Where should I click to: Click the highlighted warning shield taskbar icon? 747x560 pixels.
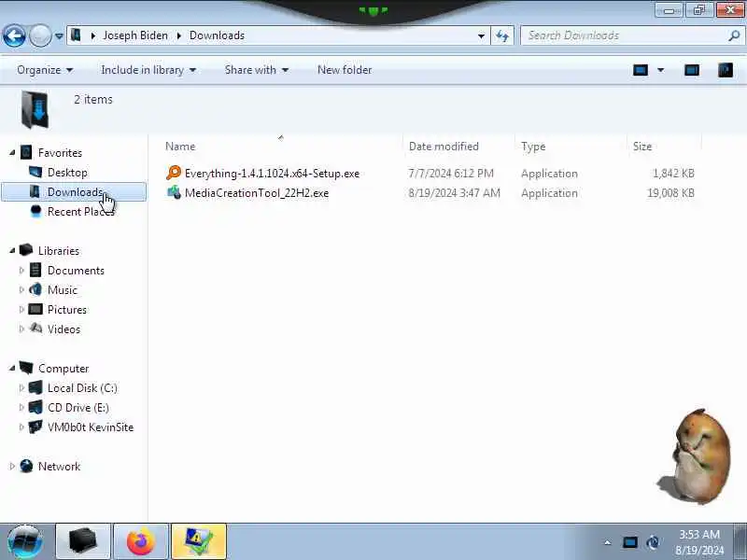199,542
